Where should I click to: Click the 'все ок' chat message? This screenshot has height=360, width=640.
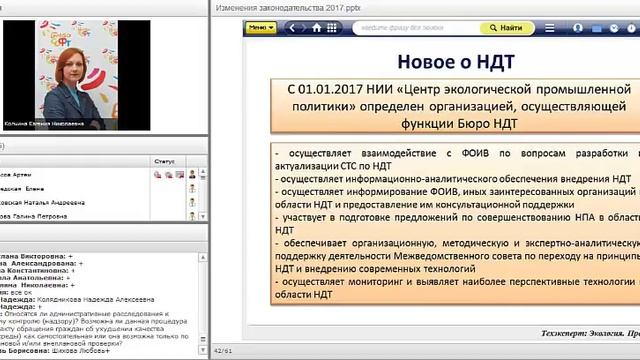[x=16, y=292]
